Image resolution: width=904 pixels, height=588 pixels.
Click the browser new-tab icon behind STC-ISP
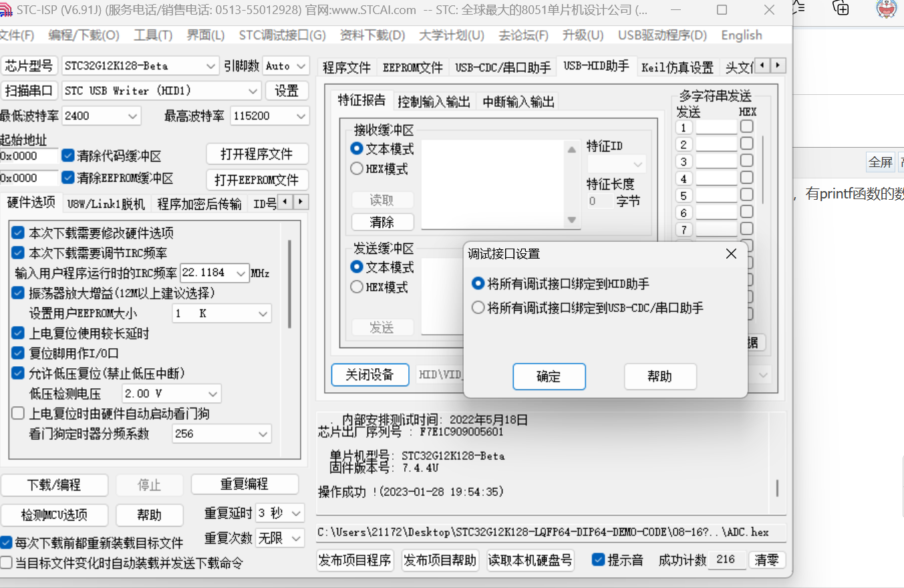point(841,7)
